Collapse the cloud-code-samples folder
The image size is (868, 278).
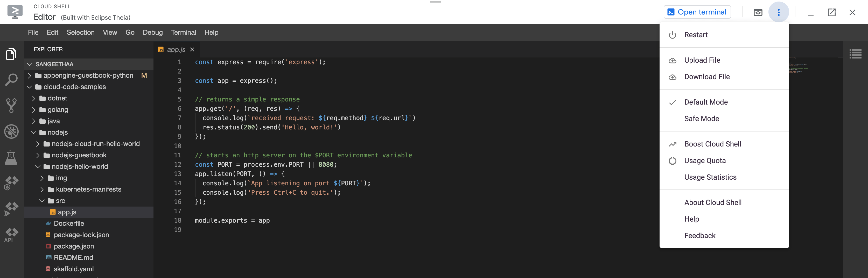point(30,86)
